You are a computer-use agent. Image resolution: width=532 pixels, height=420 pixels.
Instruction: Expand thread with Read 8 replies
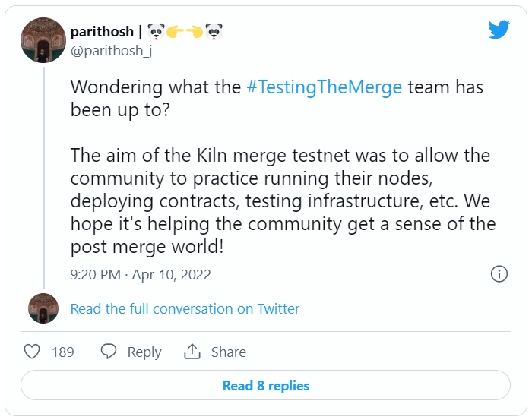point(265,385)
